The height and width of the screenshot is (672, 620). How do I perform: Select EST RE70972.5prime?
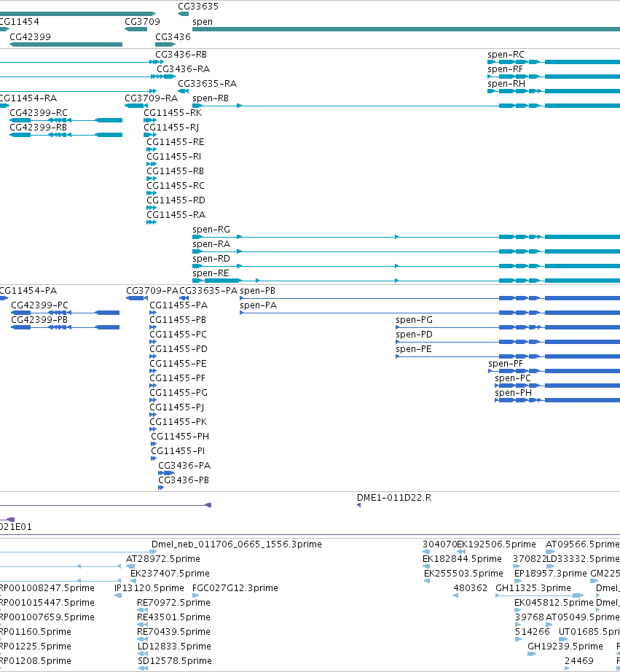(173, 603)
